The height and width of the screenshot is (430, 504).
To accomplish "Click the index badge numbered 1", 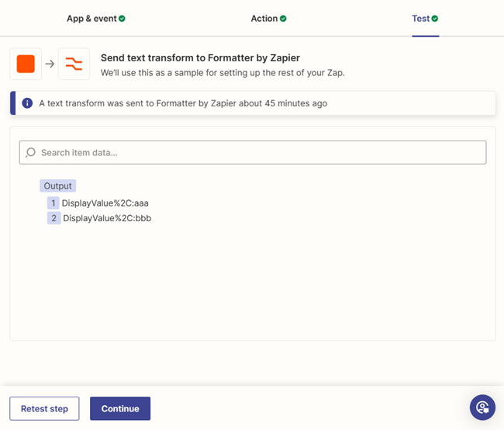I will [54, 203].
